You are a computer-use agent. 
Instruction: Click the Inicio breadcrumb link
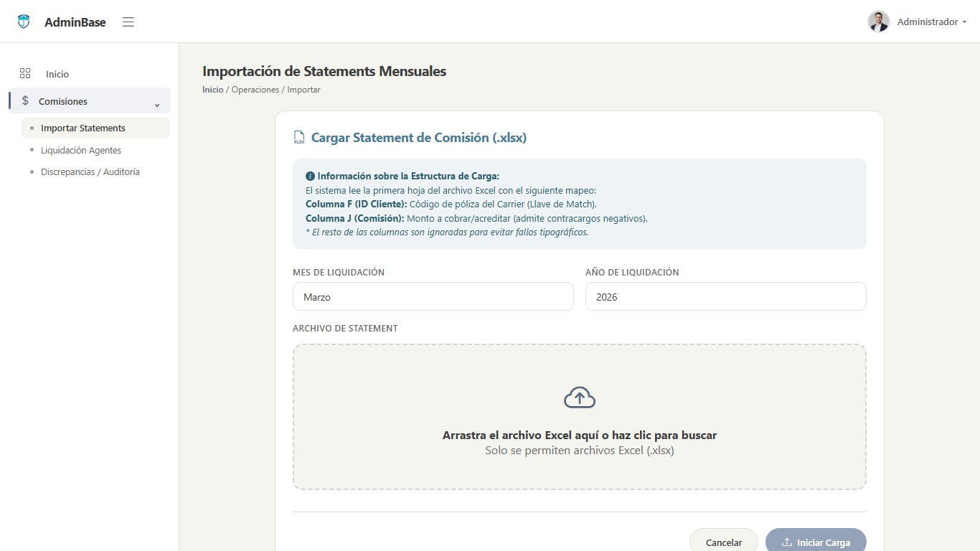click(x=213, y=90)
